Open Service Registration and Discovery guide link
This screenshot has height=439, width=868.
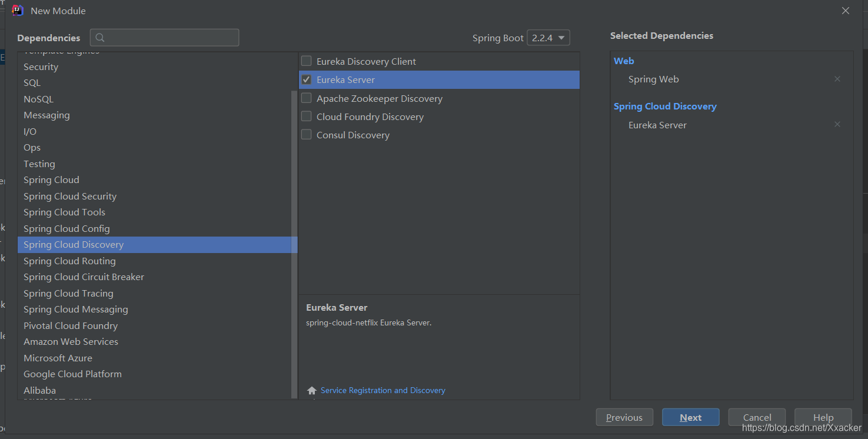[x=383, y=390]
